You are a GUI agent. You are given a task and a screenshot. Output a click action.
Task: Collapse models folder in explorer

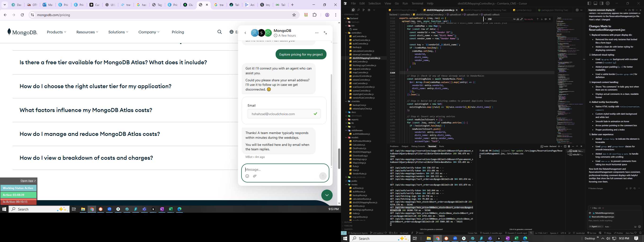[355, 138]
